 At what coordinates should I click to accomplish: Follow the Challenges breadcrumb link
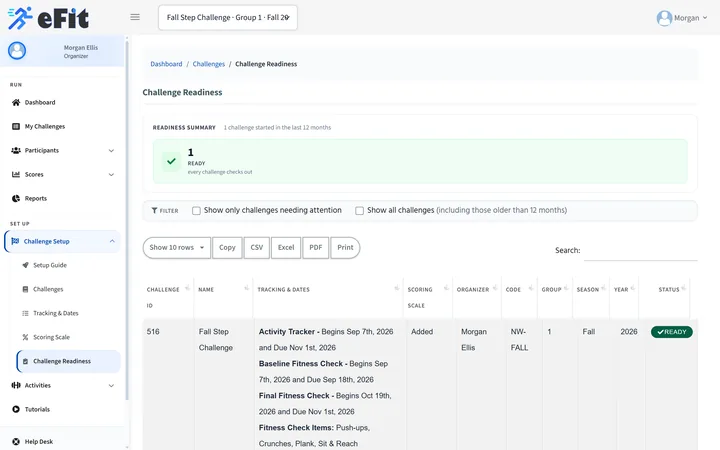click(x=209, y=64)
